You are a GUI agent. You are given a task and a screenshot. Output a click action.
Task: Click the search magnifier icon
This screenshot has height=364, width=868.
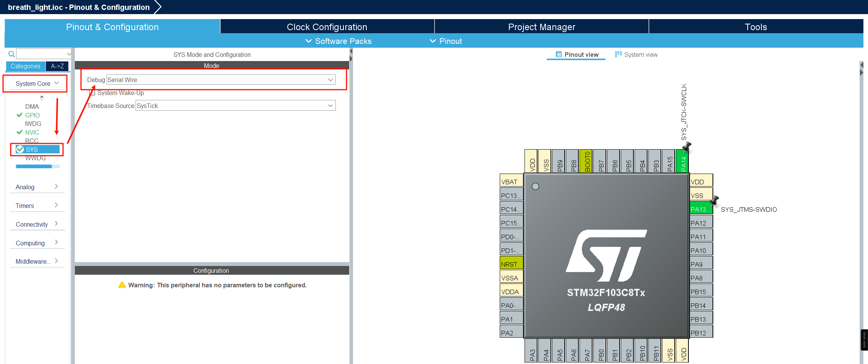(x=11, y=54)
